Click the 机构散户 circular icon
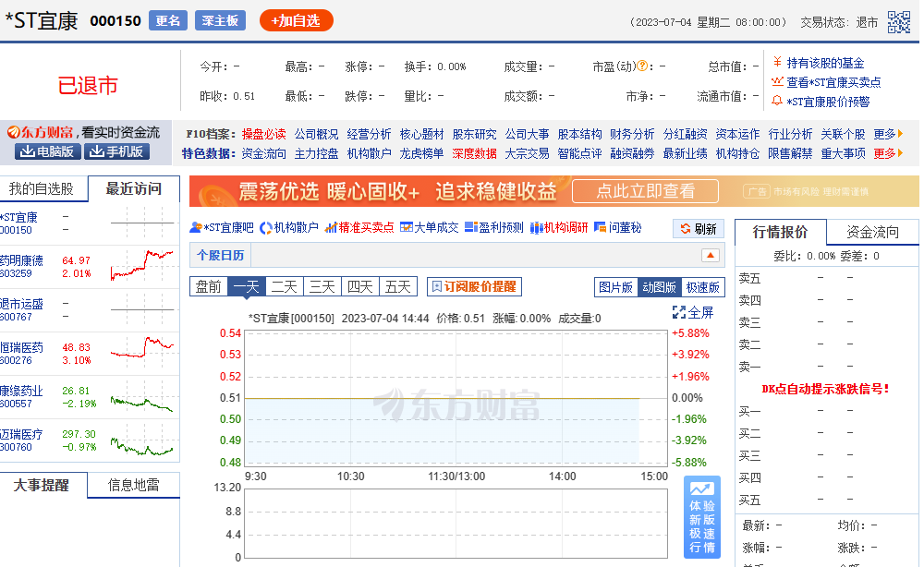The height and width of the screenshot is (567, 924). pyautogui.click(x=266, y=227)
